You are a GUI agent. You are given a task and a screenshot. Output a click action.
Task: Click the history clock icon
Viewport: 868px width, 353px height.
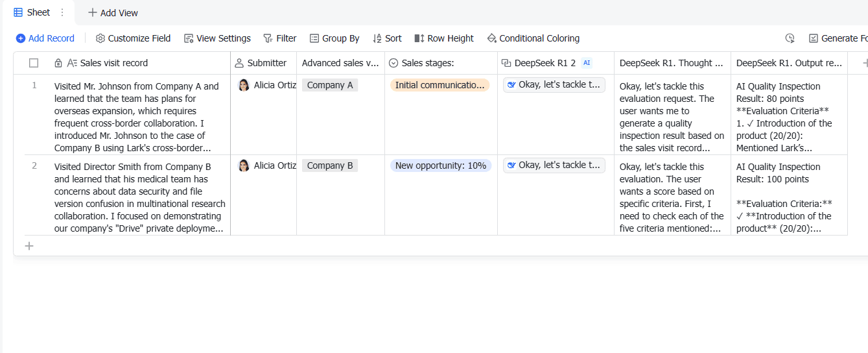click(790, 38)
